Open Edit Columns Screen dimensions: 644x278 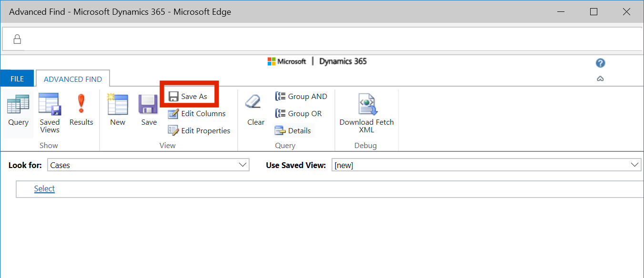point(197,113)
